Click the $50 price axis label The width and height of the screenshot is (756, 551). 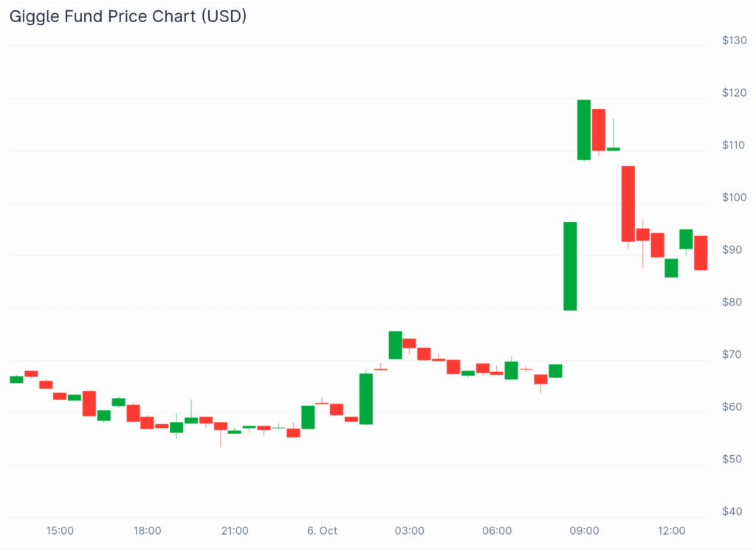tap(734, 460)
